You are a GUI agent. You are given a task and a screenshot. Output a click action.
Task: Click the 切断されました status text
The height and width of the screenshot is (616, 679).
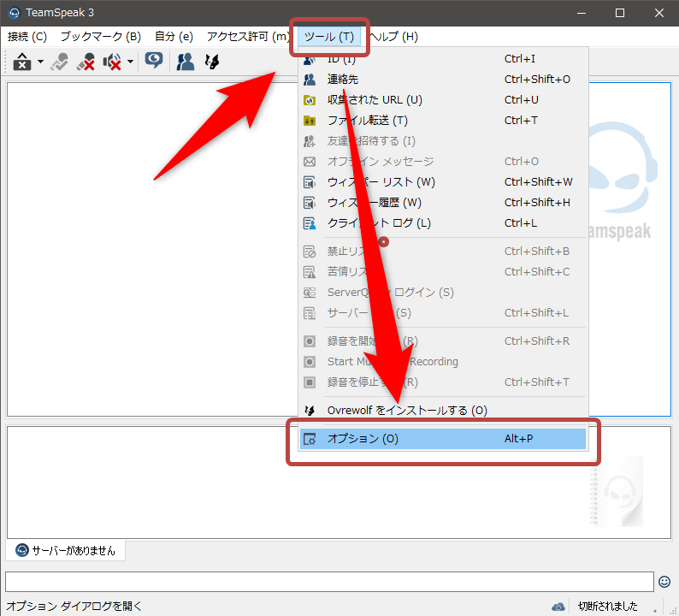pyautogui.click(x=607, y=606)
